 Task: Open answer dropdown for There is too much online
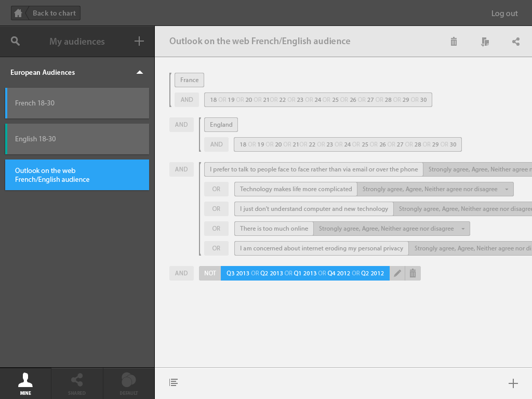[x=392, y=229]
